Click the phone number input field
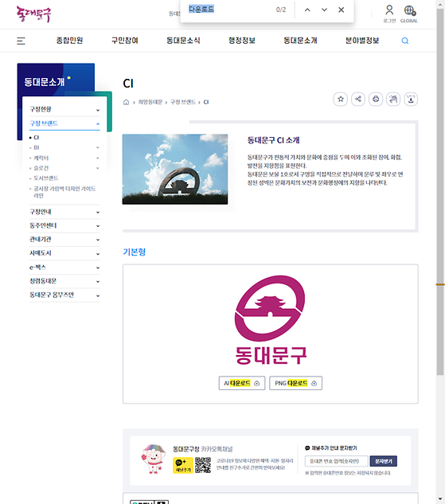This screenshot has height=504, width=445. point(337,461)
